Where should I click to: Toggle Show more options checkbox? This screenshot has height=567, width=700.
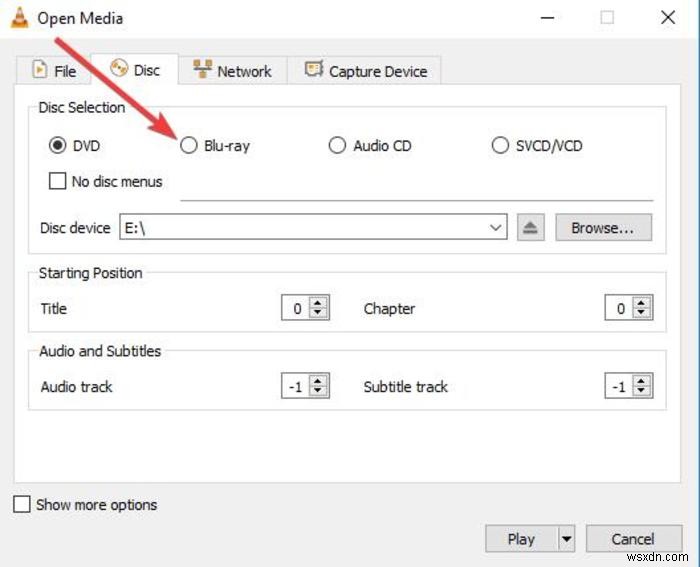pos(22,505)
